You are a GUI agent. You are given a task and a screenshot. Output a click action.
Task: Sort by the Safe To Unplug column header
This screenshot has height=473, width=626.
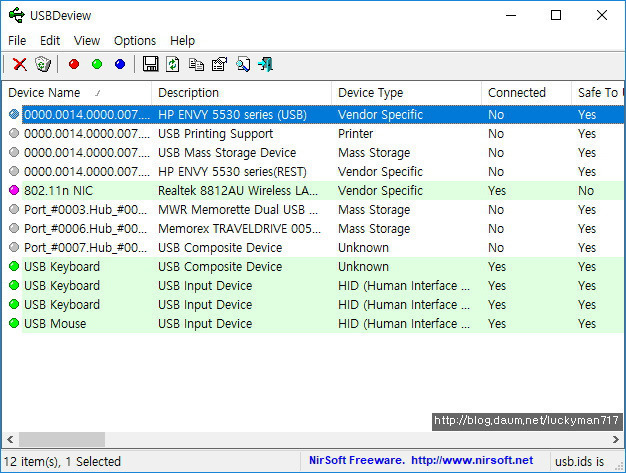click(x=598, y=93)
